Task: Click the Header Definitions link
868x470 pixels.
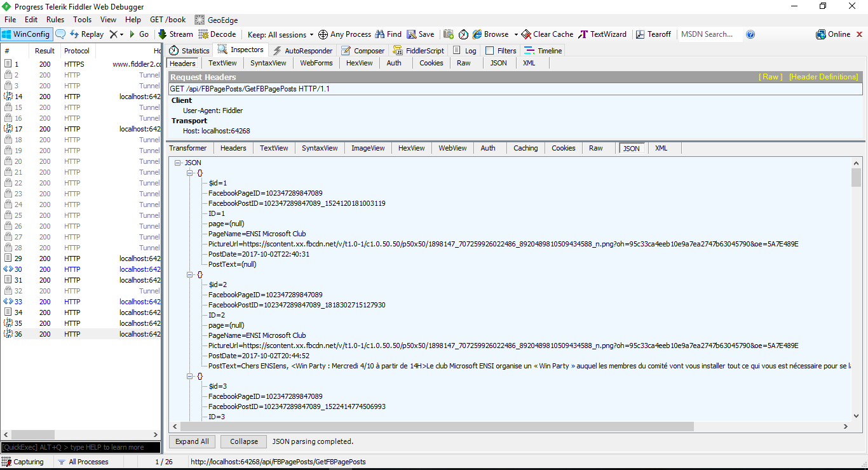Action: (824, 77)
